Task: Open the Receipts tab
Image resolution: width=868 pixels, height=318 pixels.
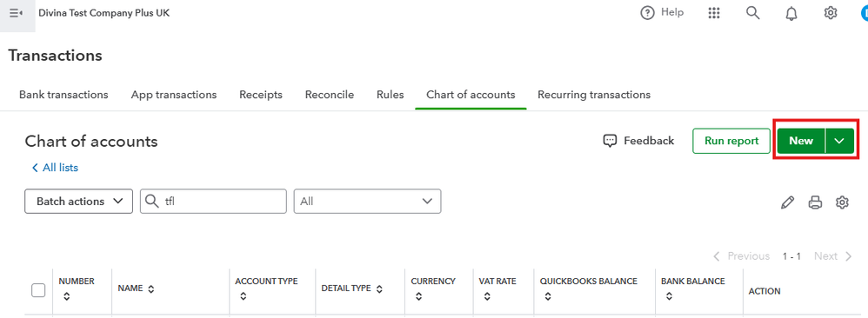Action: [x=261, y=95]
